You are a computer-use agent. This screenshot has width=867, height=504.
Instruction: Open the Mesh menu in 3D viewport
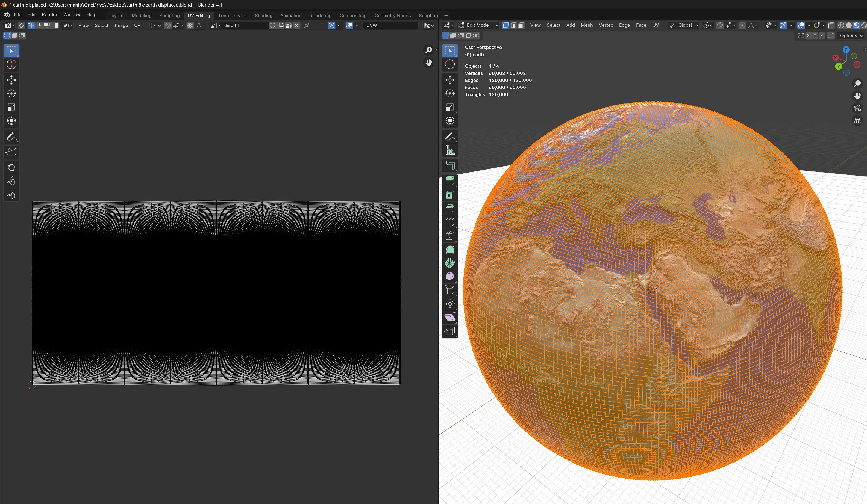click(x=586, y=25)
